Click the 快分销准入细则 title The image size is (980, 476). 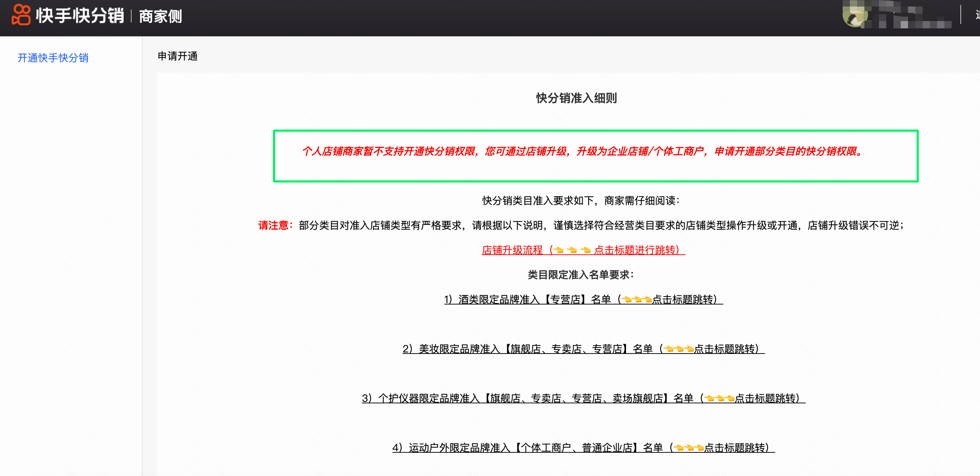(577, 98)
